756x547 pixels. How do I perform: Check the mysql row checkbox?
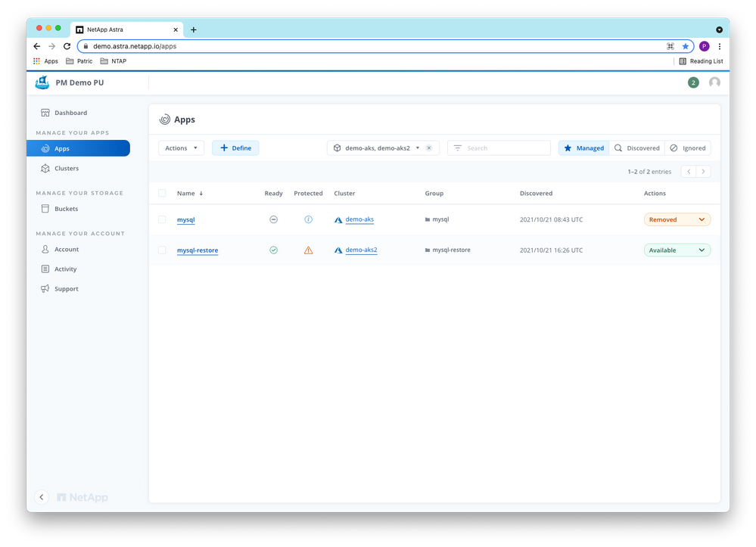coord(162,219)
